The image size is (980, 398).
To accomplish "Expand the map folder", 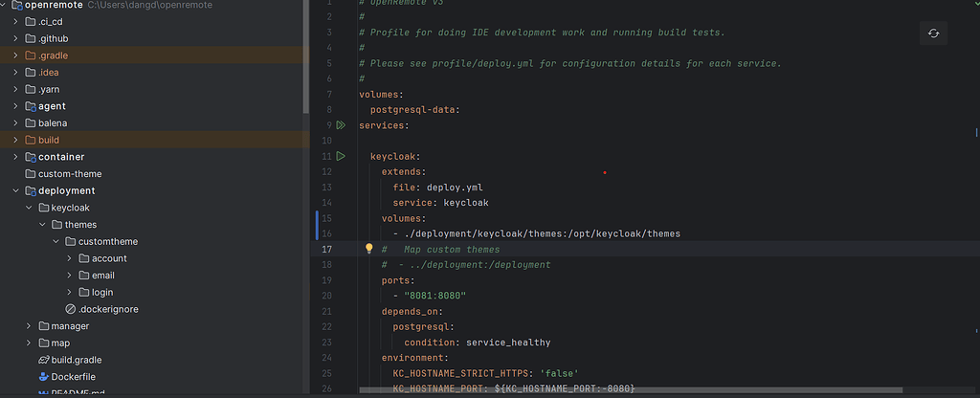I will [29, 343].
